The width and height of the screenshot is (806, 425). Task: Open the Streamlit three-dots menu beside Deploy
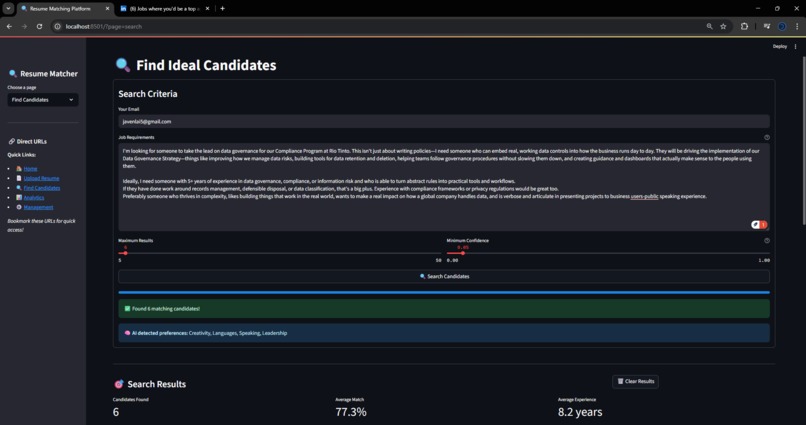pyautogui.click(x=795, y=46)
